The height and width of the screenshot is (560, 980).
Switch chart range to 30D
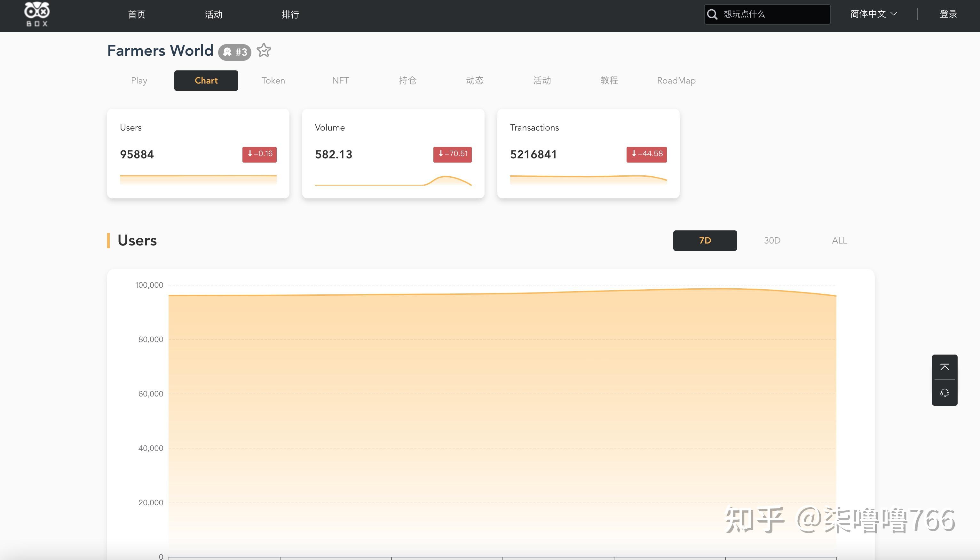tap(772, 240)
